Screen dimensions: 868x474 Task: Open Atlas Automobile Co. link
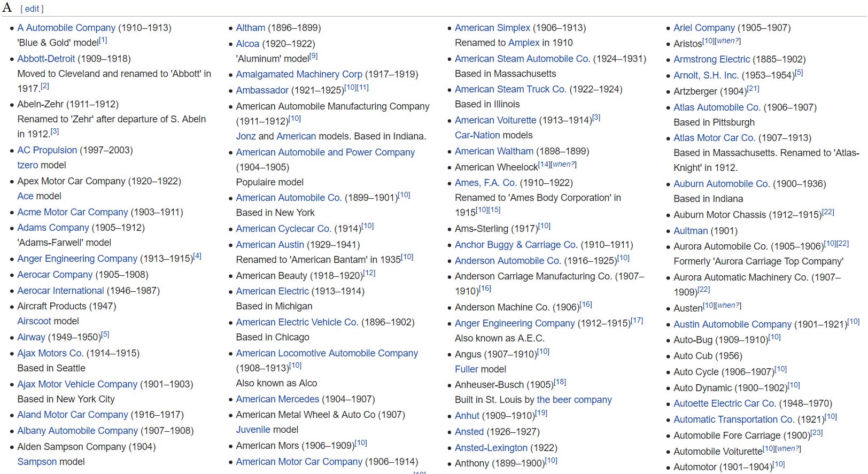click(717, 107)
